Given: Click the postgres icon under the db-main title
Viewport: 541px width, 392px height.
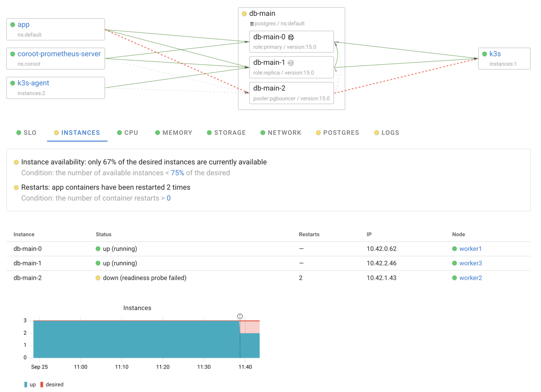Looking at the screenshot, I should click(252, 24).
